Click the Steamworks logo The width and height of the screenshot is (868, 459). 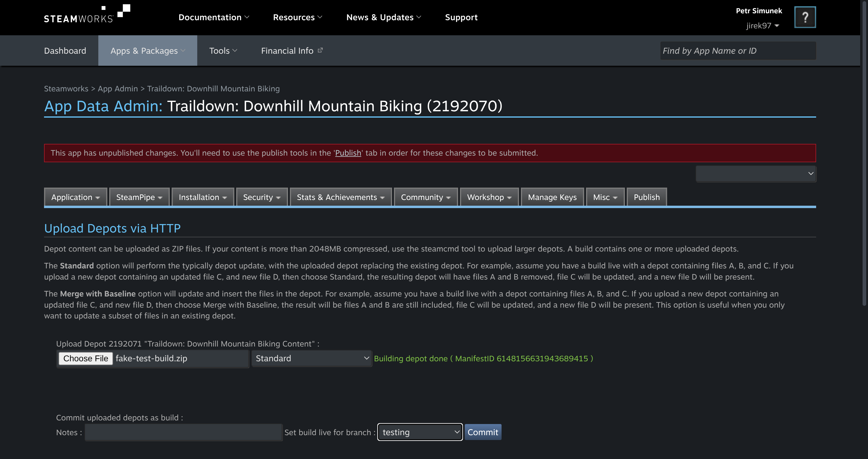tap(87, 14)
